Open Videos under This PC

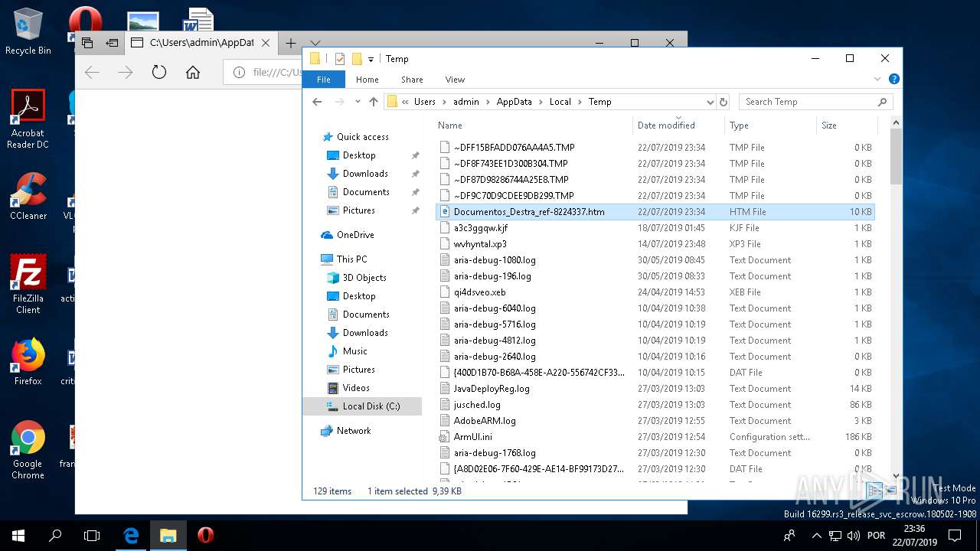click(356, 388)
